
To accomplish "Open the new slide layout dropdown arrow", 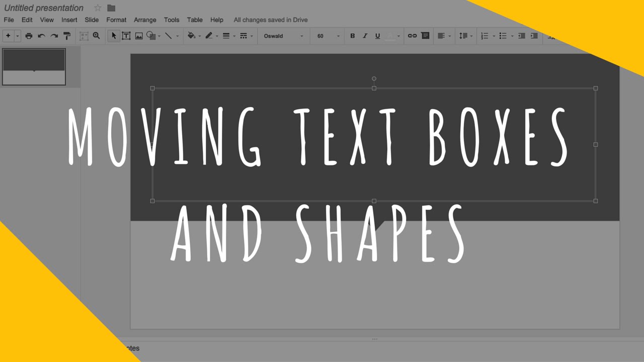I will pyautogui.click(x=17, y=36).
